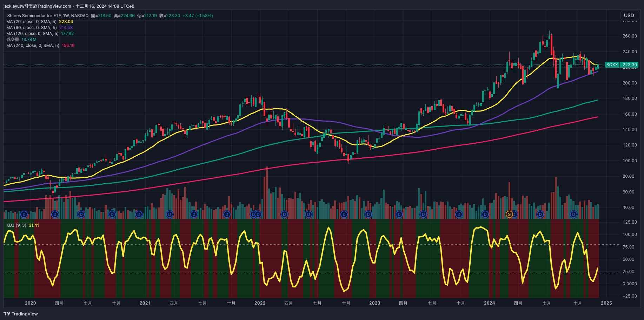The image size is (644, 320).
Task: Select the MA 20 indicator legend
Action: (x=32, y=22)
